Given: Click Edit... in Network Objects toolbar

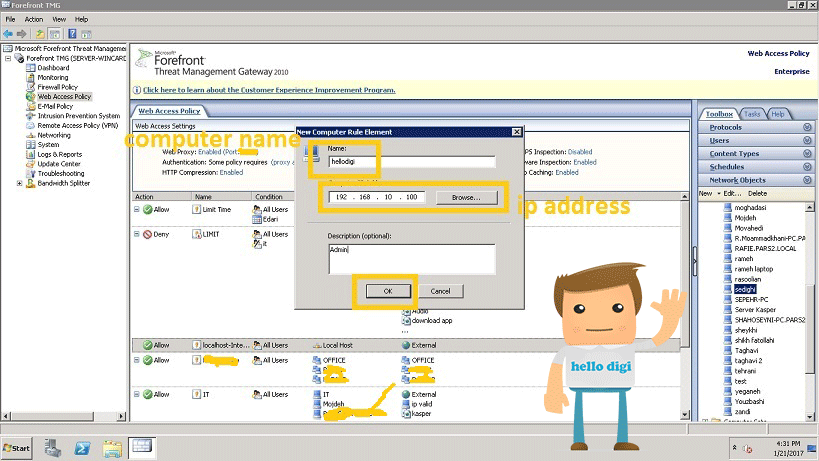Looking at the screenshot, I should click(x=732, y=194).
